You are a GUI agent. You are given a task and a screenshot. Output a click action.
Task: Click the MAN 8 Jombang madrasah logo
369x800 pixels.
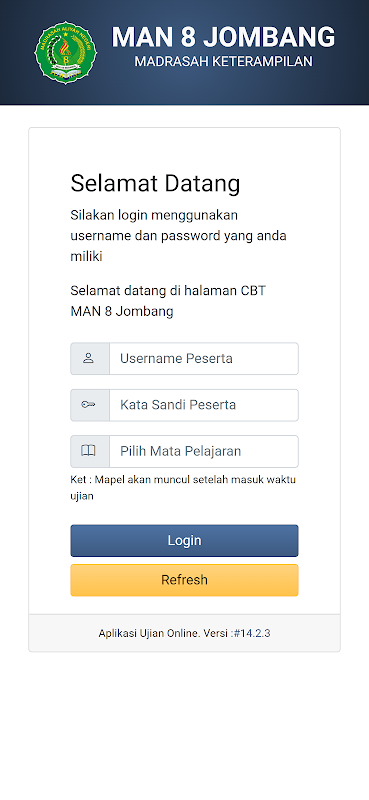tap(66, 53)
